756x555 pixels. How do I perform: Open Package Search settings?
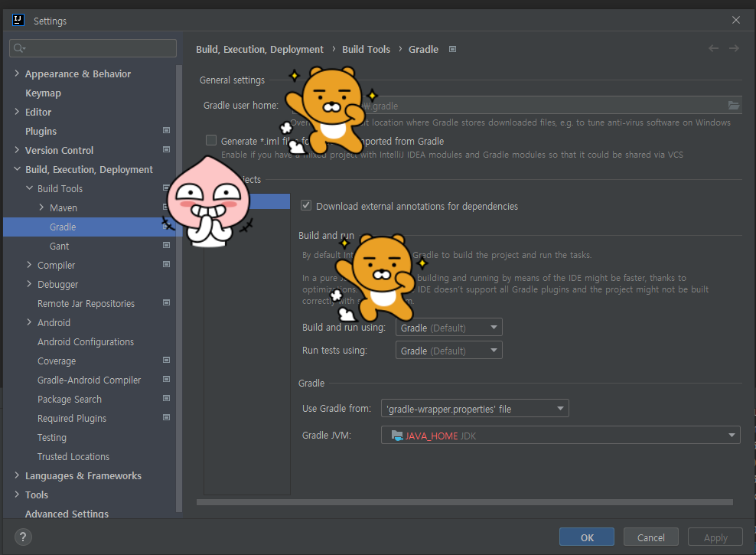[70, 400]
